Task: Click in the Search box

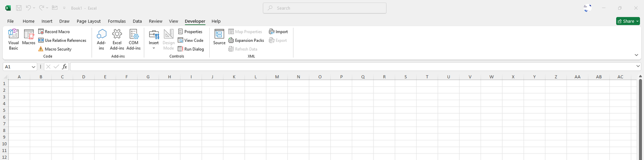Action: tap(324, 8)
